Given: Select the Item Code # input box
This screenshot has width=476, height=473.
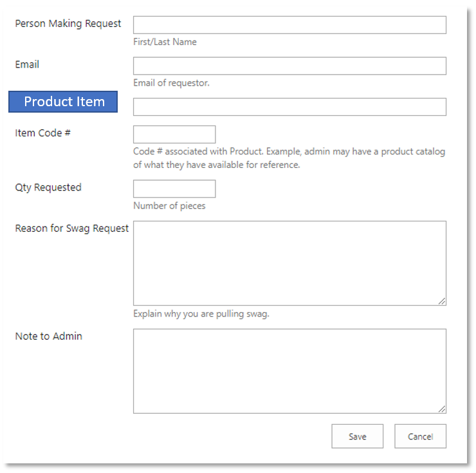Looking at the screenshot, I should coord(174,134).
